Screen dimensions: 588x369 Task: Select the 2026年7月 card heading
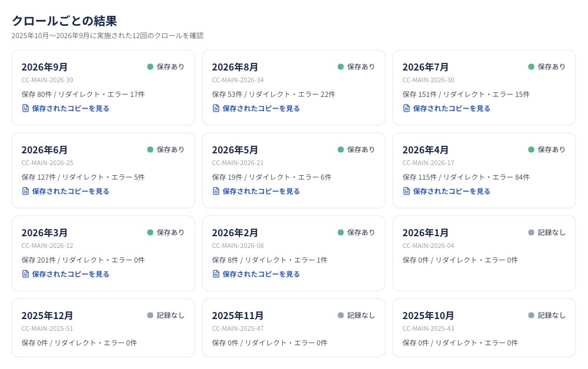pyautogui.click(x=425, y=67)
